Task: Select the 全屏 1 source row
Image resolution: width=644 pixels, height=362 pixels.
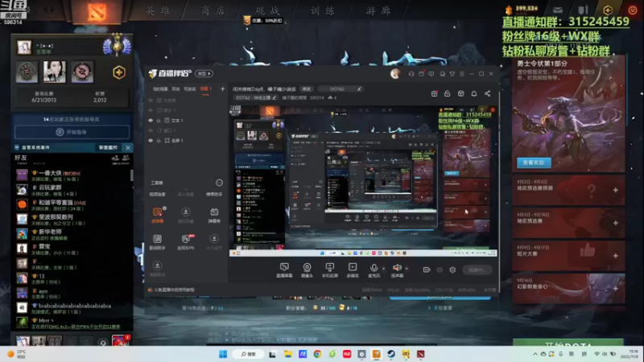Action: click(x=186, y=140)
